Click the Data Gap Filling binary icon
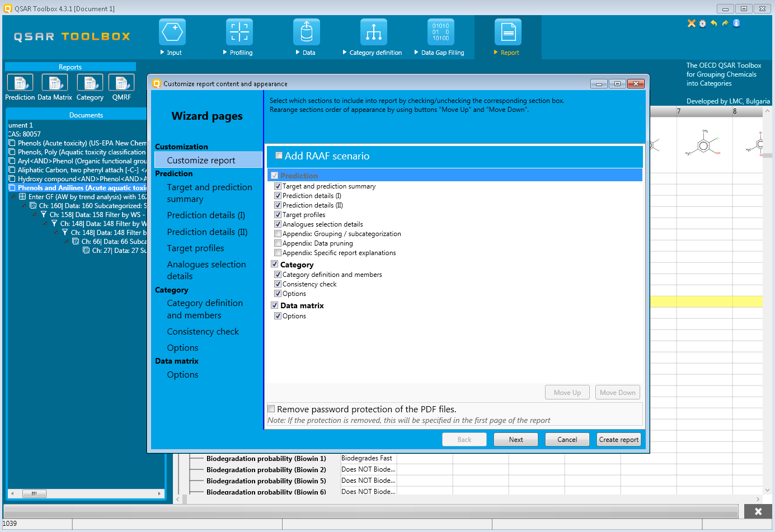 point(440,32)
